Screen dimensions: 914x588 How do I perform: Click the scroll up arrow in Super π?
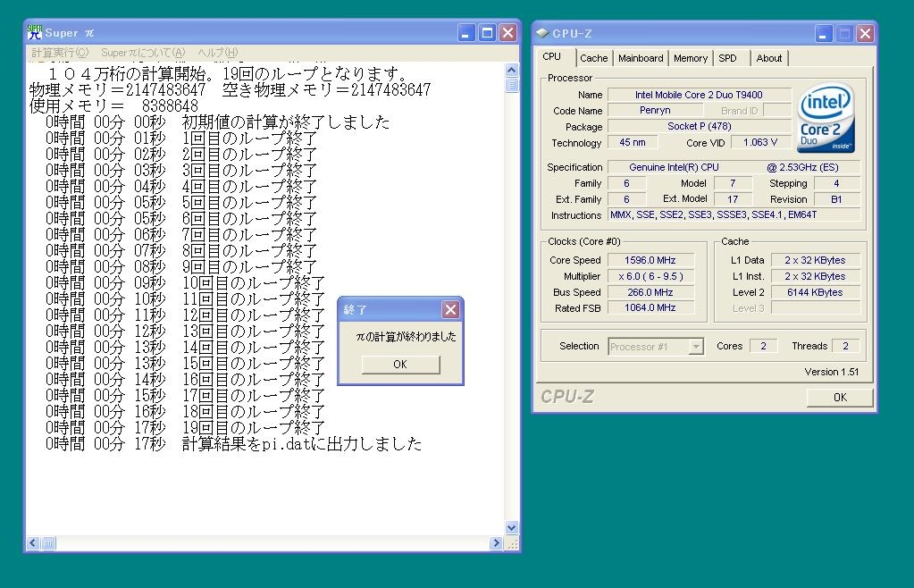tap(512, 70)
